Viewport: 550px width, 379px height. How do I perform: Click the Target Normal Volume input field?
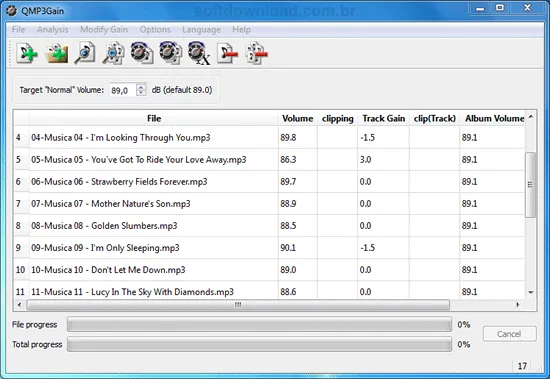click(123, 90)
